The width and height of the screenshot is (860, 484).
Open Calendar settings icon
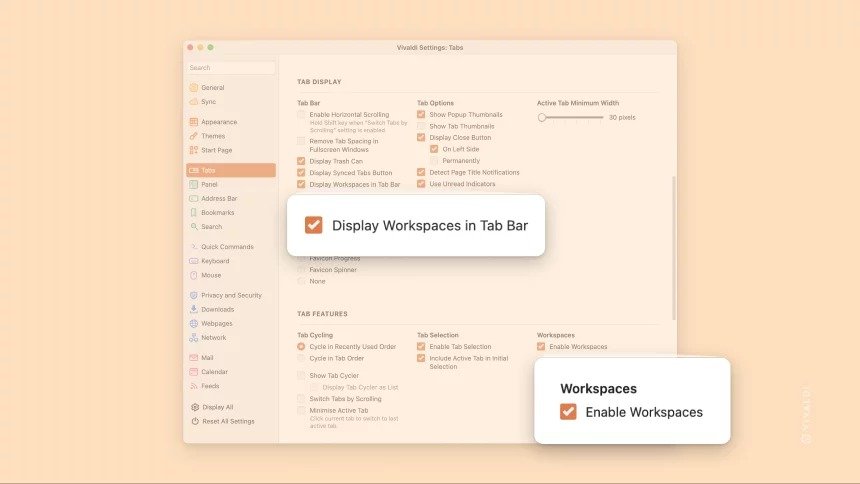(x=194, y=372)
